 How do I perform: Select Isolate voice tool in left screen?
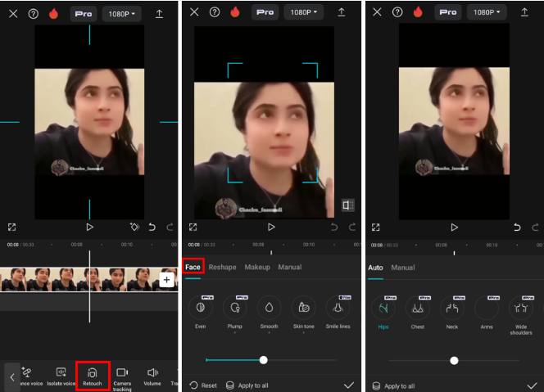click(61, 376)
